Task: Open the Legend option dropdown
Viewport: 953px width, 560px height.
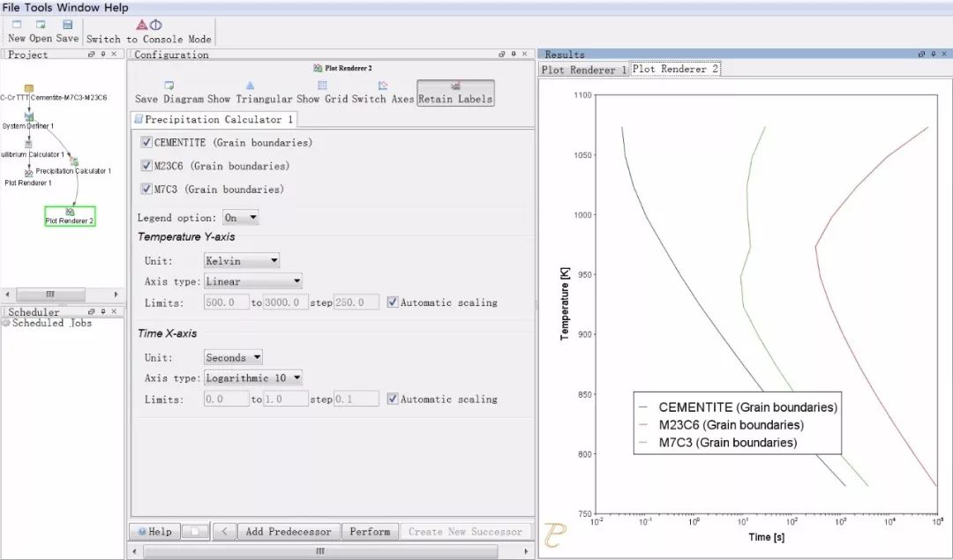Action: tap(240, 218)
